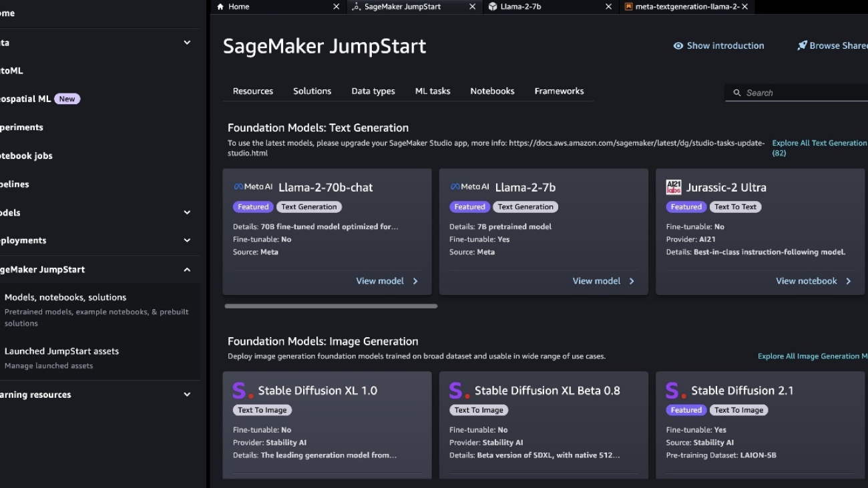Image resolution: width=868 pixels, height=488 pixels.
Task: Open Experiments in the sidebar
Action: [x=21, y=128]
